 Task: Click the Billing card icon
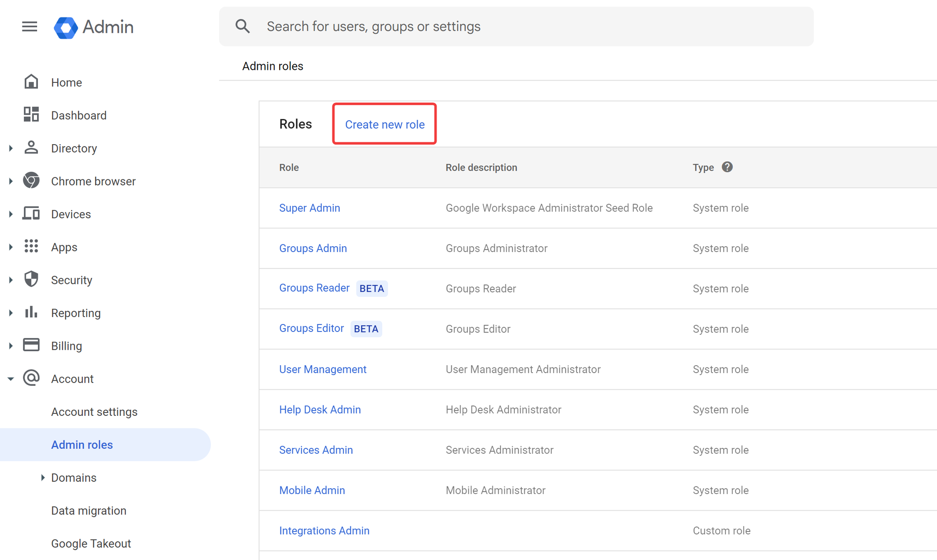coord(31,345)
